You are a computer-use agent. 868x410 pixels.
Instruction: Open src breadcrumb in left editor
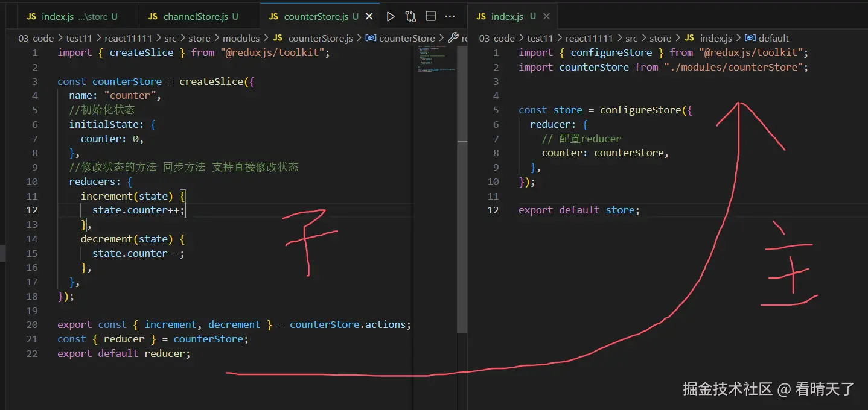click(170, 37)
